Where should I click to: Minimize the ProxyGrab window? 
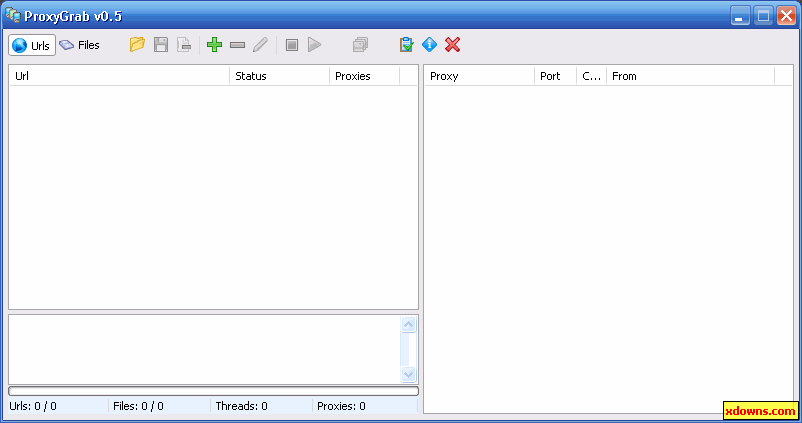click(740, 16)
